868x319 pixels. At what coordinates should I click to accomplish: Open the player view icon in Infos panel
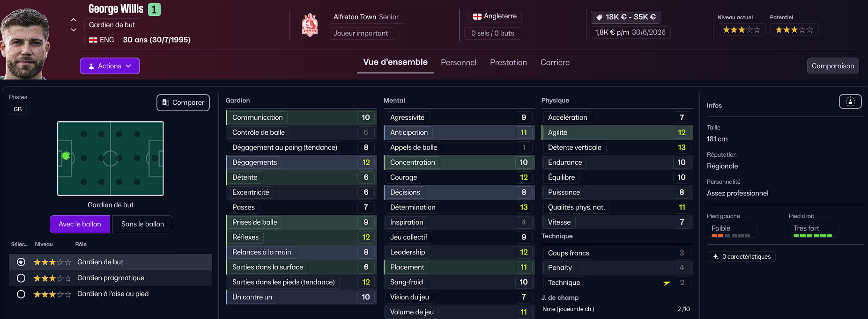850,101
